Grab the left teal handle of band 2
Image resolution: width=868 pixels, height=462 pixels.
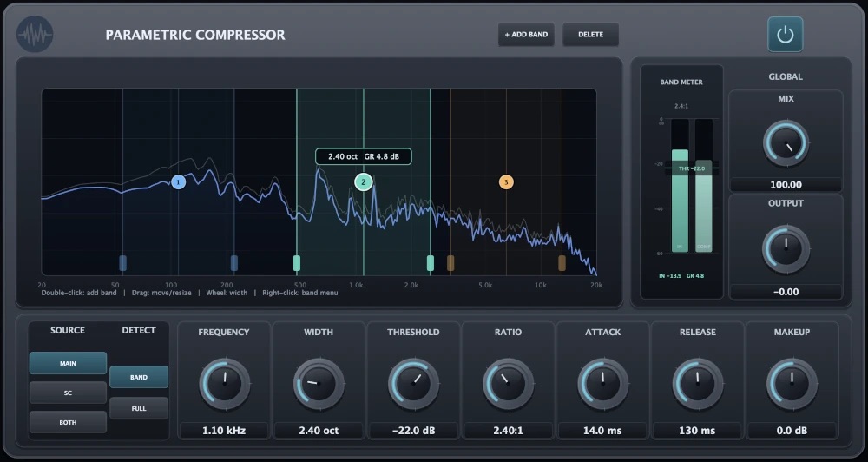coord(297,263)
